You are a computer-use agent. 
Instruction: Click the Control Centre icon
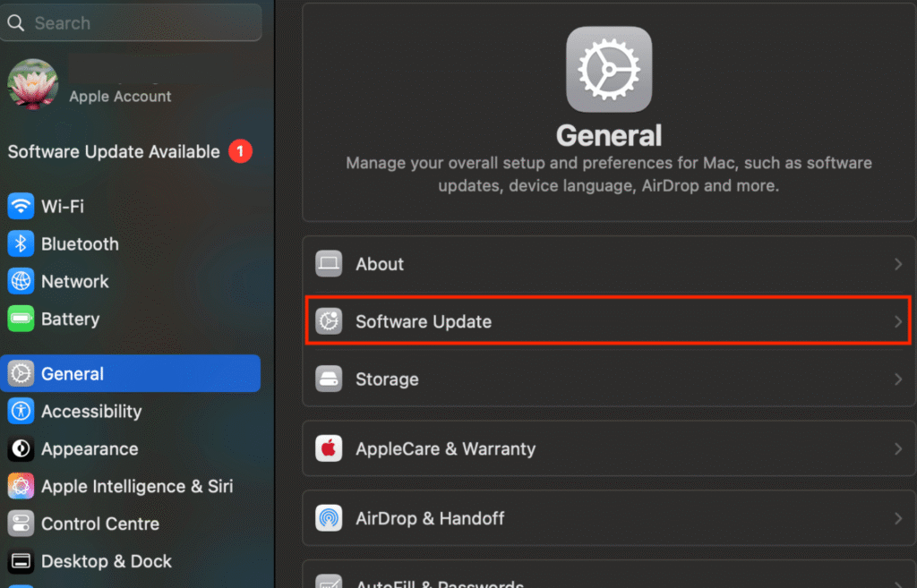(21, 524)
